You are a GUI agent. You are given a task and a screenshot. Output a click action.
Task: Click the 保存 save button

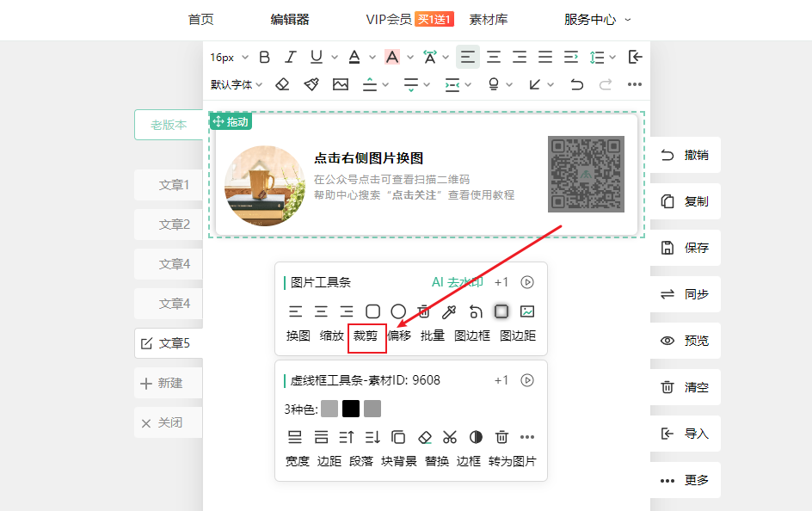tap(685, 248)
